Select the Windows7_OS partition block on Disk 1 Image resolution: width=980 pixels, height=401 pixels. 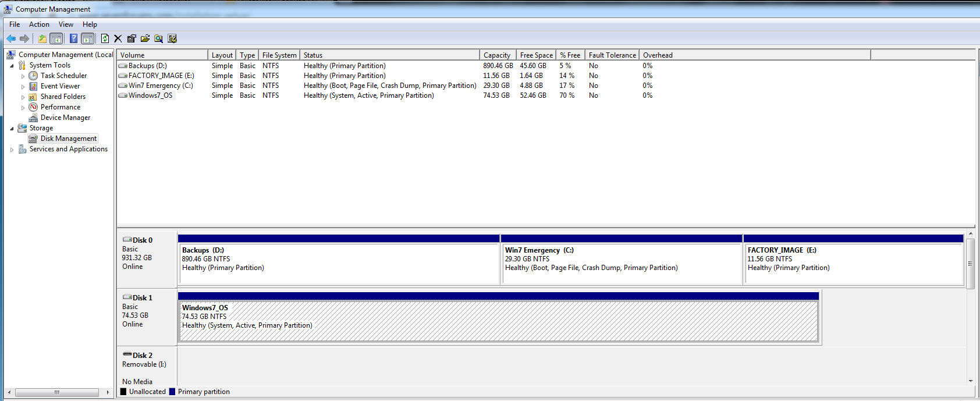[x=498, y=317]
